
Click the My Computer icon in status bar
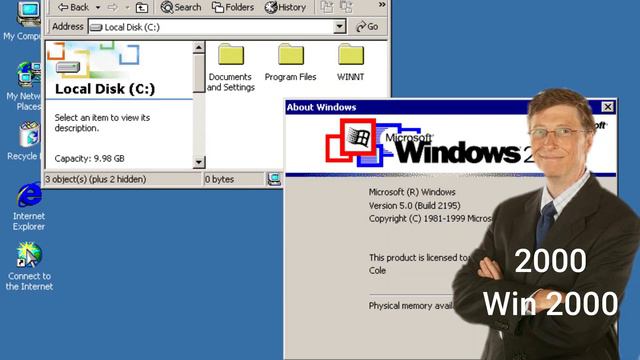pos(274,179)
